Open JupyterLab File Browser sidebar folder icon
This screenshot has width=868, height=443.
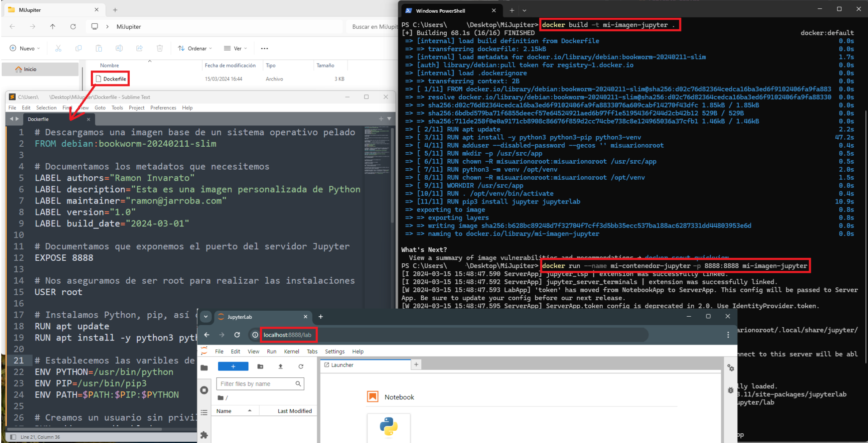pos(204,367)
